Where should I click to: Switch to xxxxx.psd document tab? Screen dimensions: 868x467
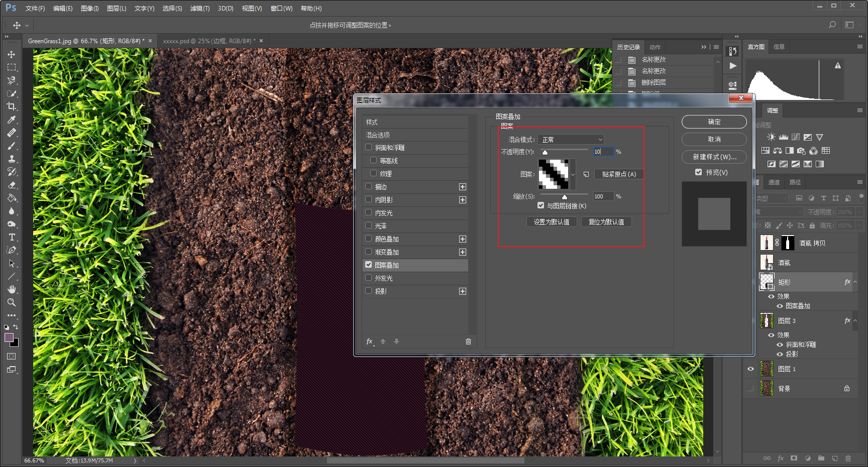click(x=209, y=41)
